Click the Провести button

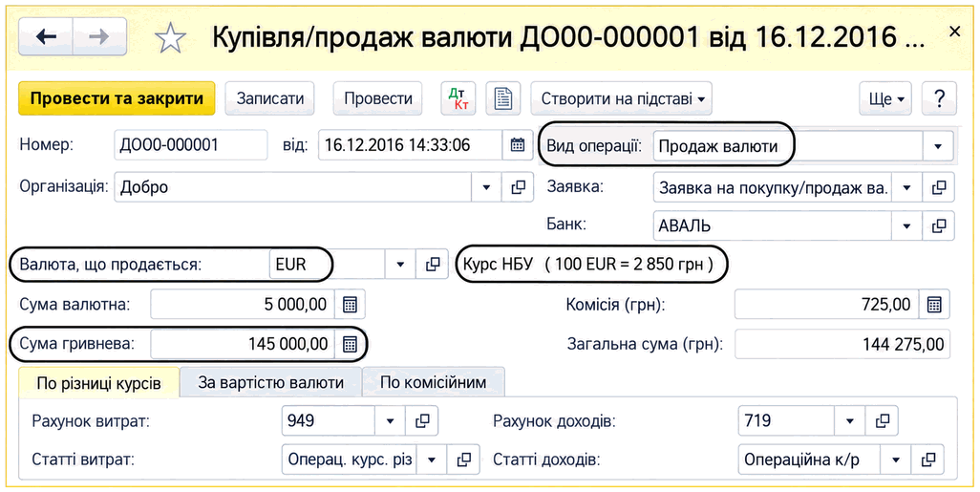[x=378, y=98]
